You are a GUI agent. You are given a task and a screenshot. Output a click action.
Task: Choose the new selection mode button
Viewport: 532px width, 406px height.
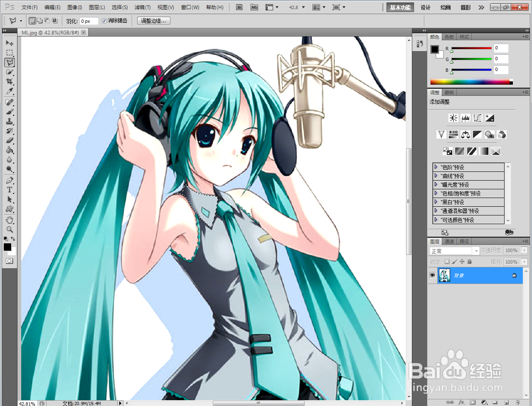coord(32,21)
